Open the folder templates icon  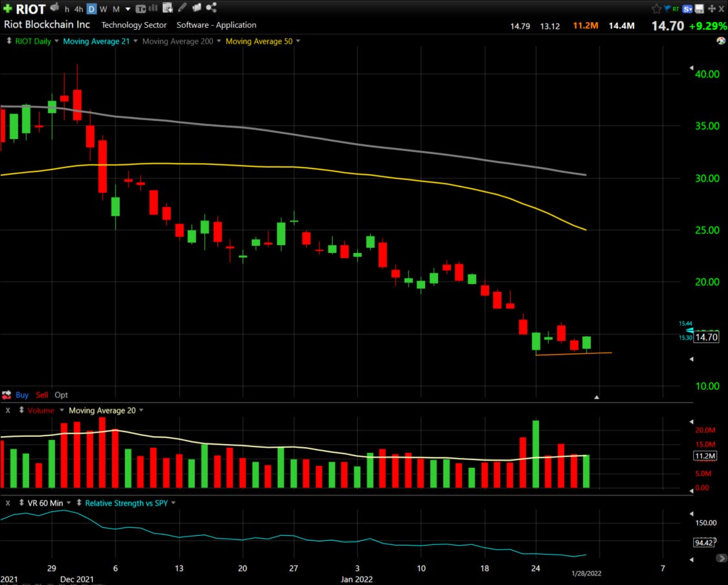click(x=196, y=7)
